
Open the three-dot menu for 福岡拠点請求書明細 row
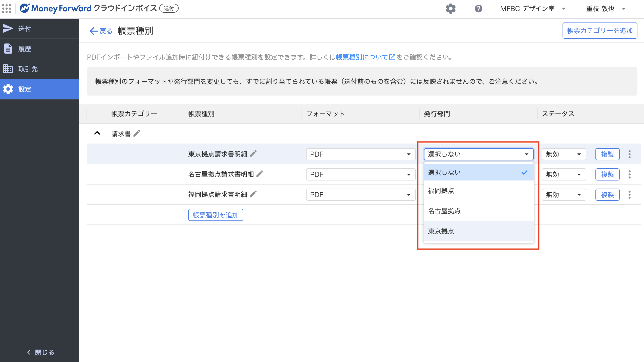click(630, 194)
